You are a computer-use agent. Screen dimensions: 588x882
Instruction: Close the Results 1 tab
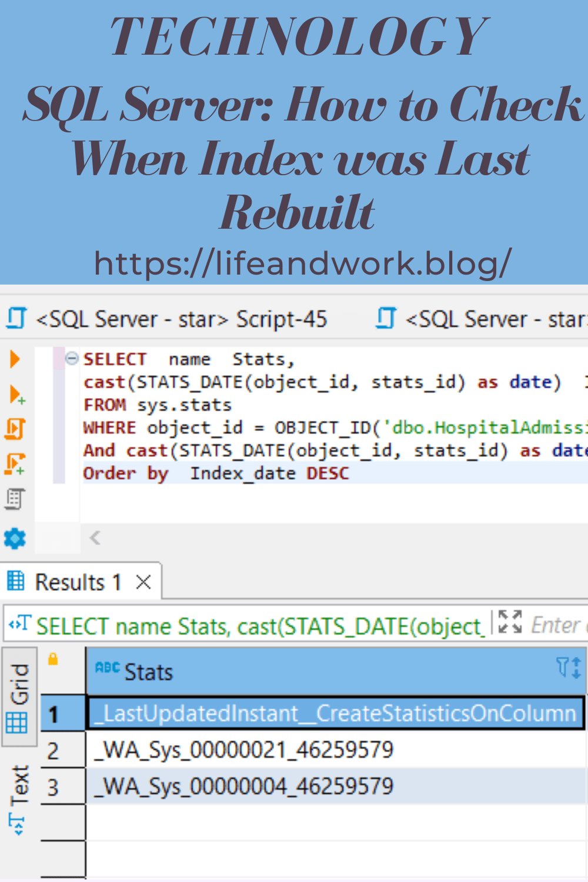tap(143, 582)
